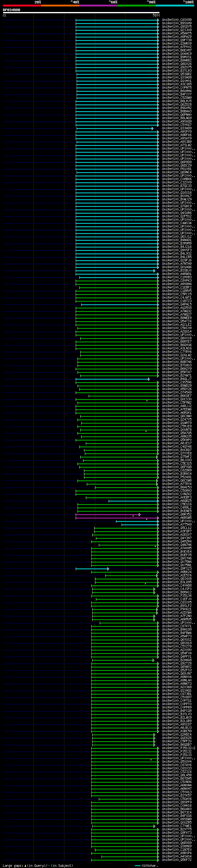Click hit label UniRef100_Q54TI6
Image resolution: width=197 pixels, height=868 pixels.
click(x=176, y=321)
